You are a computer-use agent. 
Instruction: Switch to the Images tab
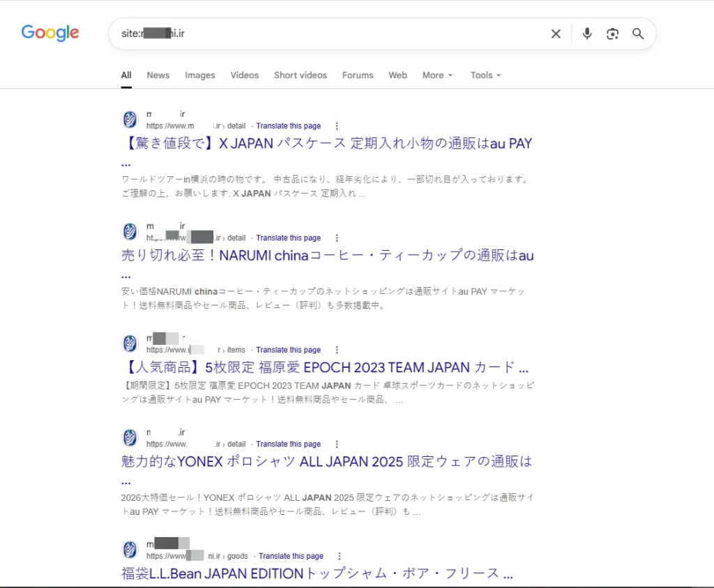click(200, 75)
